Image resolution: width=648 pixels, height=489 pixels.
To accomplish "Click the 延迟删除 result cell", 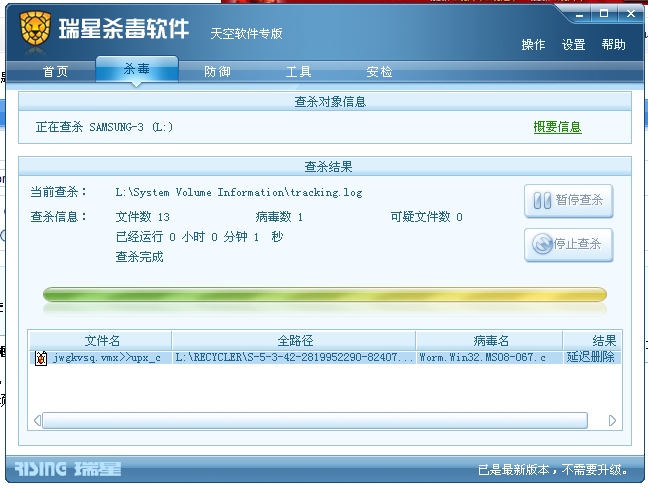I will 590,358.
